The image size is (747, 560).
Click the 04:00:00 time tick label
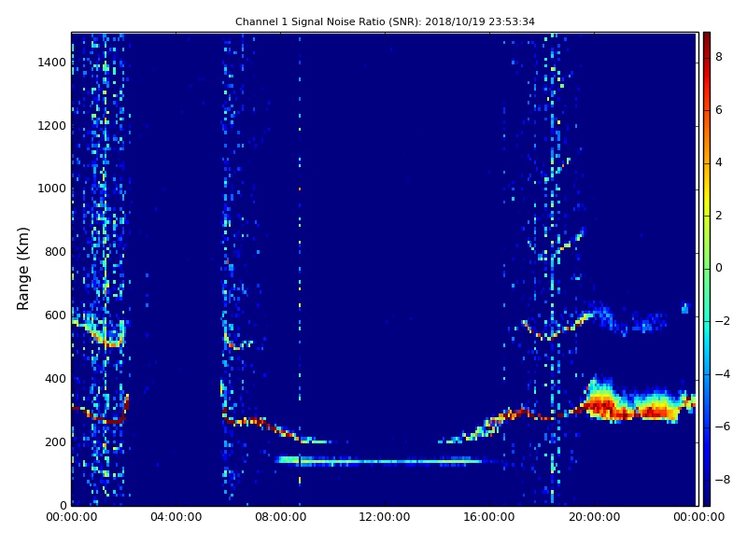(x=176, y=517)
